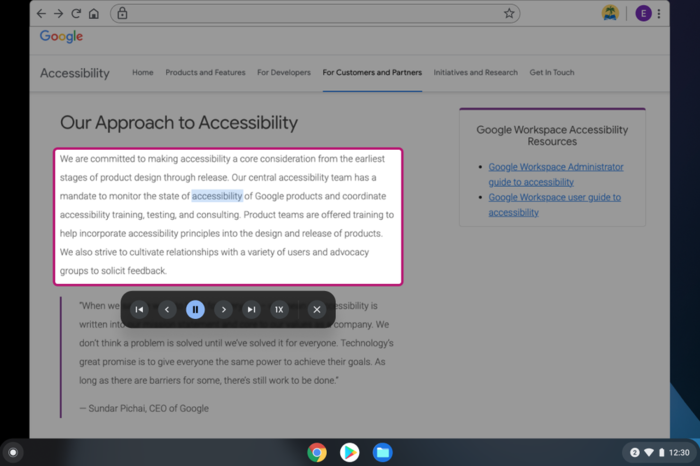Launch Chrome from the shelf
700x466 pixels.
pyautogui.click(x=317, y=453)
